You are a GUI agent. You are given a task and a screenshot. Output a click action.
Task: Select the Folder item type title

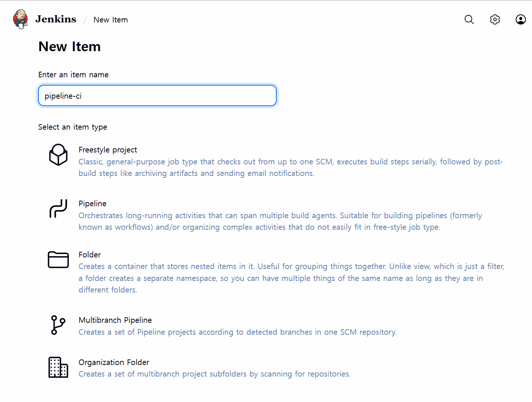click(x=90, y=255)
